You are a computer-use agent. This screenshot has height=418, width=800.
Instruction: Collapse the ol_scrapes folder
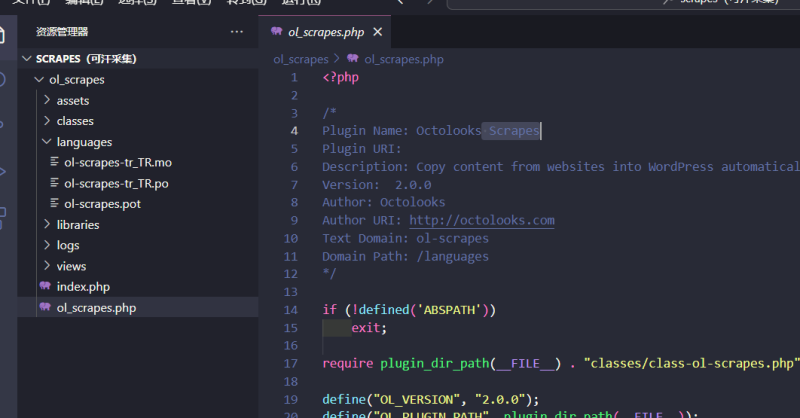click(39, 80)
